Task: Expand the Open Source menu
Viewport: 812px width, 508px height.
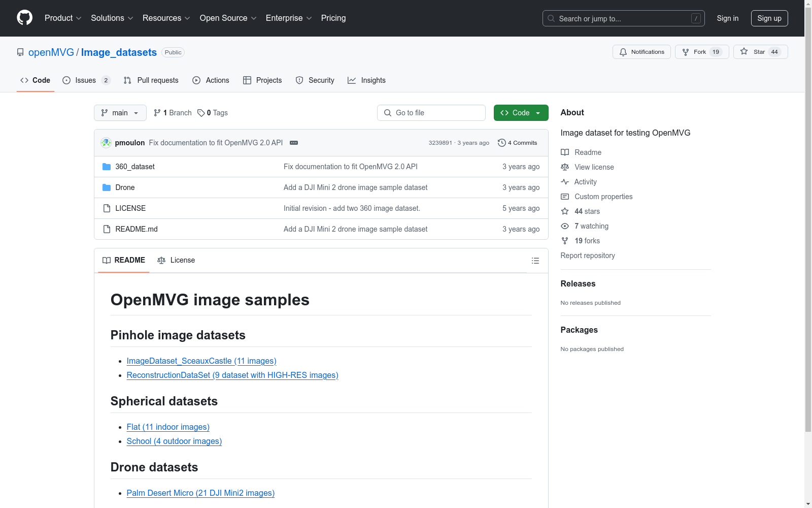Action: coord(228,18)
